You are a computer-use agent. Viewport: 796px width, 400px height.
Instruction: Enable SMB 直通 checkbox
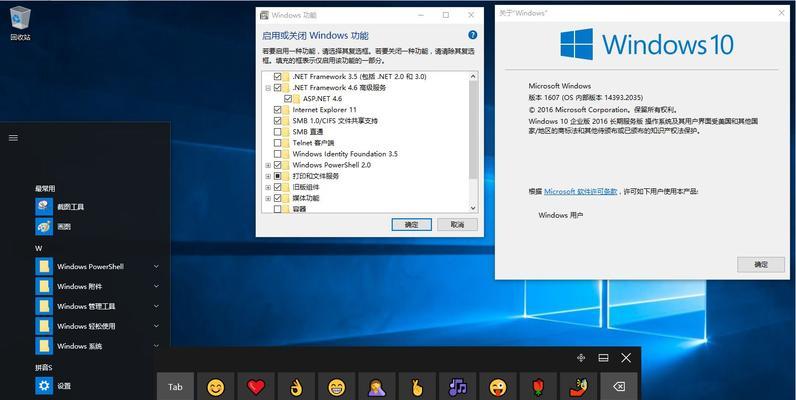277,132
